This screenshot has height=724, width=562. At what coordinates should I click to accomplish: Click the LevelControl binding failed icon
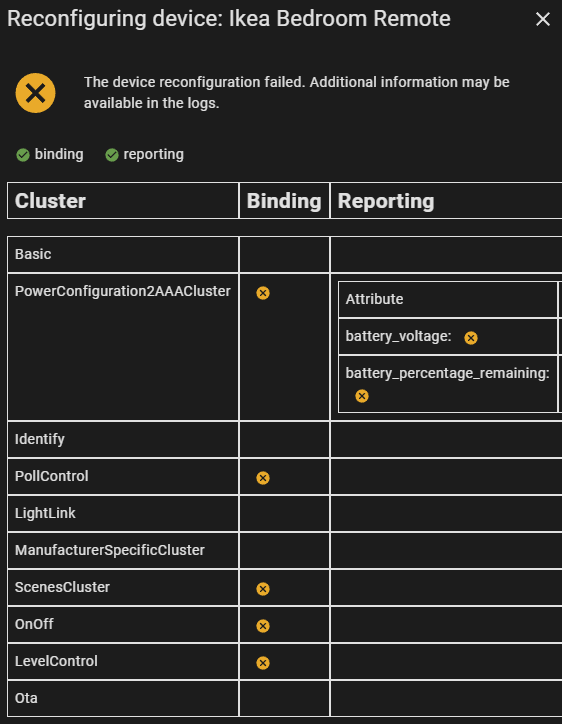tap(263, 663)
